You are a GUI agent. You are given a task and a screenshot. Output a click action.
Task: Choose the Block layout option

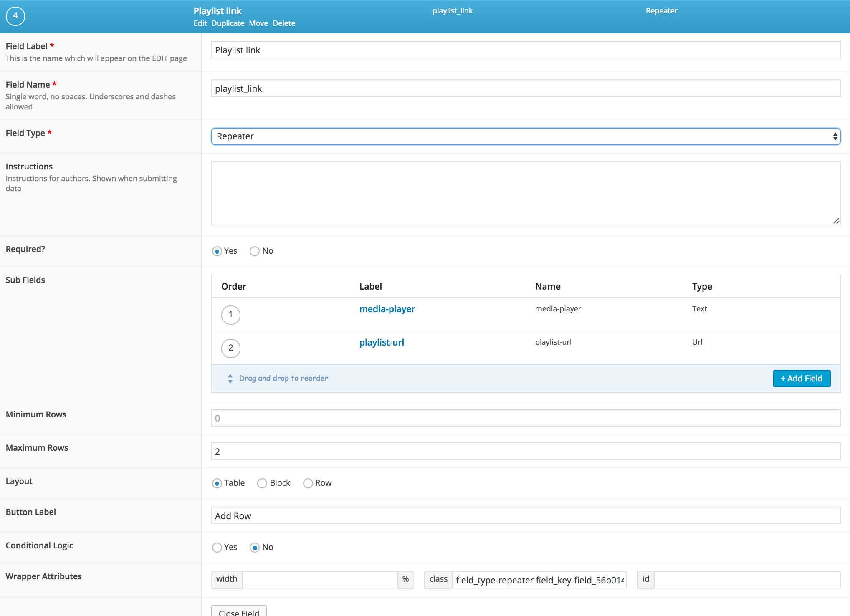[x=262, y=483]
